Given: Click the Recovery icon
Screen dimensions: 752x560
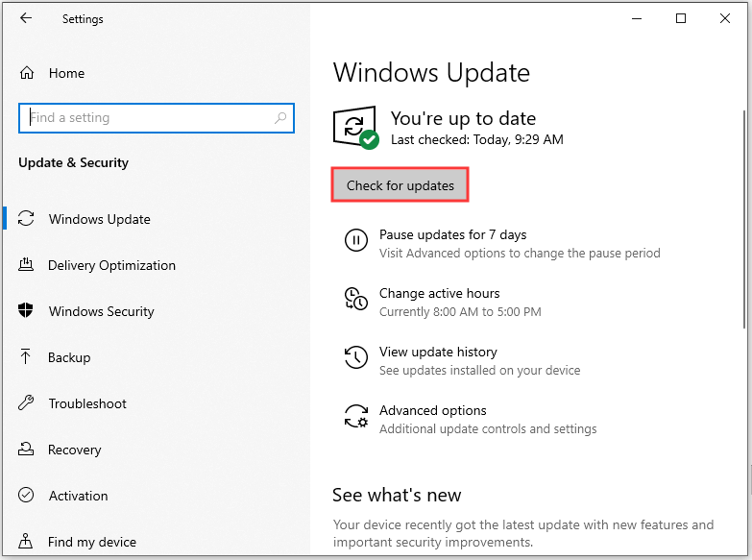Looking at the screenshot, I should pos(26,449).
